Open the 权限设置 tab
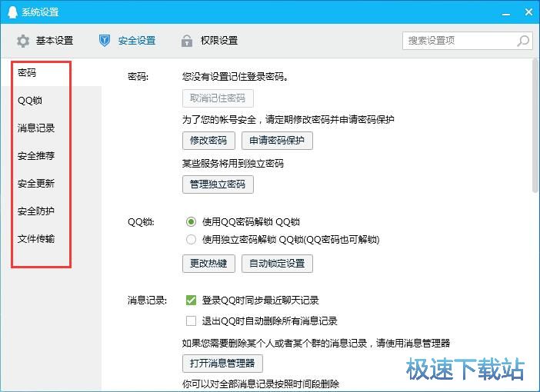Viewport: 540px width, 392px height. pos(209,41)
